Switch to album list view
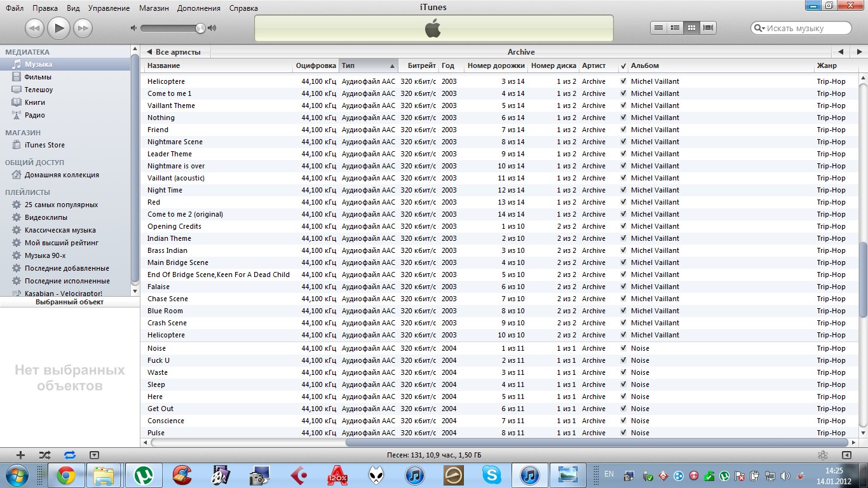 pos(675,28)
